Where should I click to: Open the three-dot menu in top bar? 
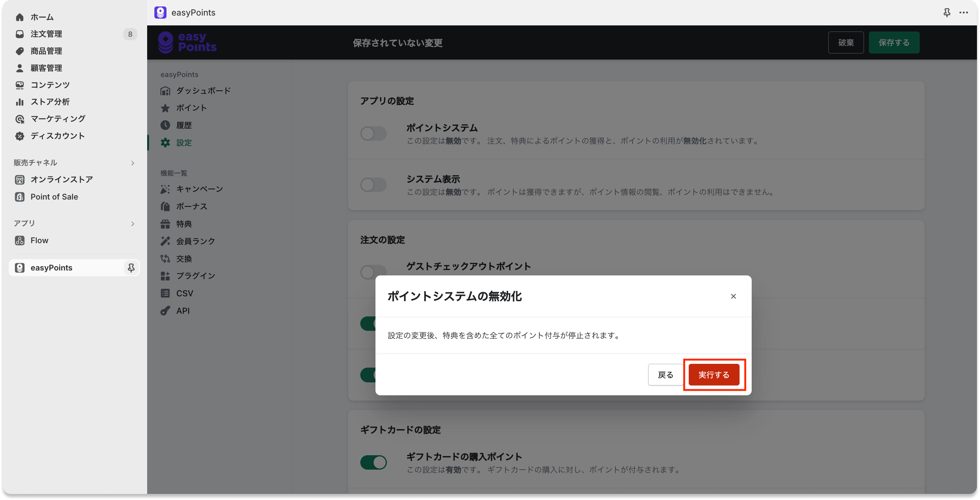coord(964,13)
